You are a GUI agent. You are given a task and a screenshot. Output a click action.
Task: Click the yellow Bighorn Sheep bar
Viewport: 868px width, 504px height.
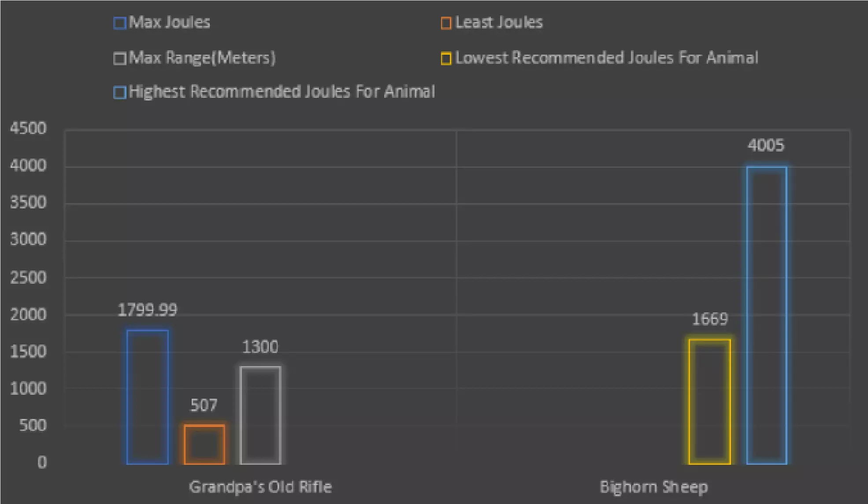(x=710, y=401)
